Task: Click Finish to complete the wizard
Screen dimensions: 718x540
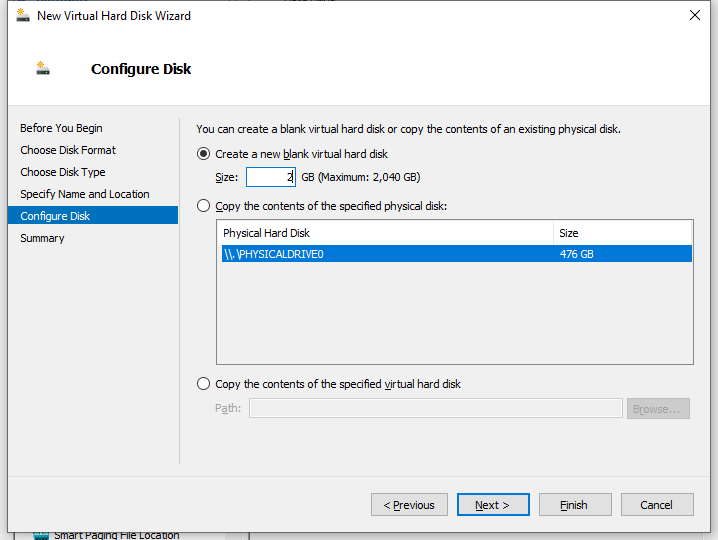Action: tap(575, 504)
